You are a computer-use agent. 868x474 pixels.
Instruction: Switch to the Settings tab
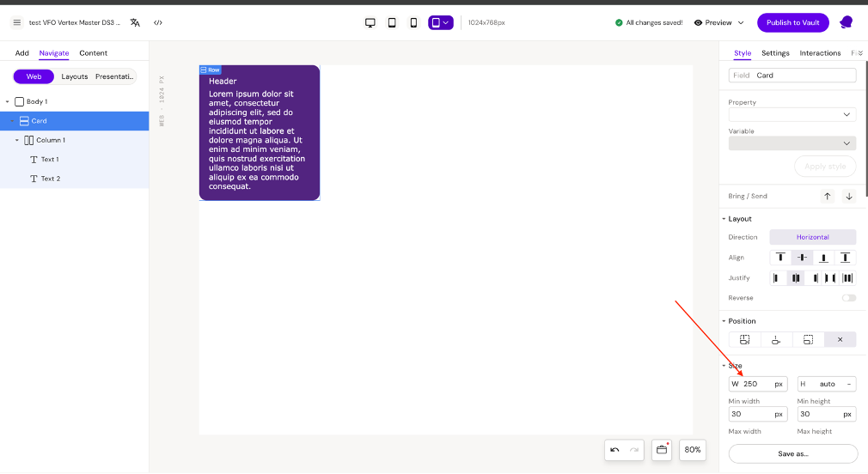click(x=775, y=53)
